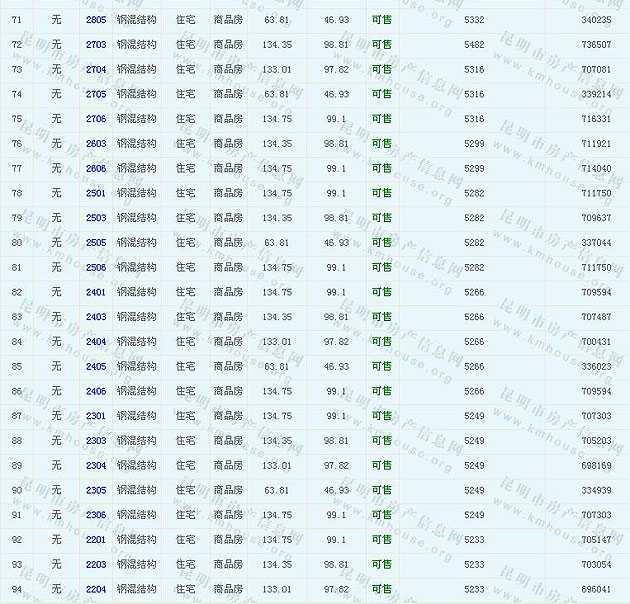
Task: Open room 2401 details
Action: [x=96, y=293]
